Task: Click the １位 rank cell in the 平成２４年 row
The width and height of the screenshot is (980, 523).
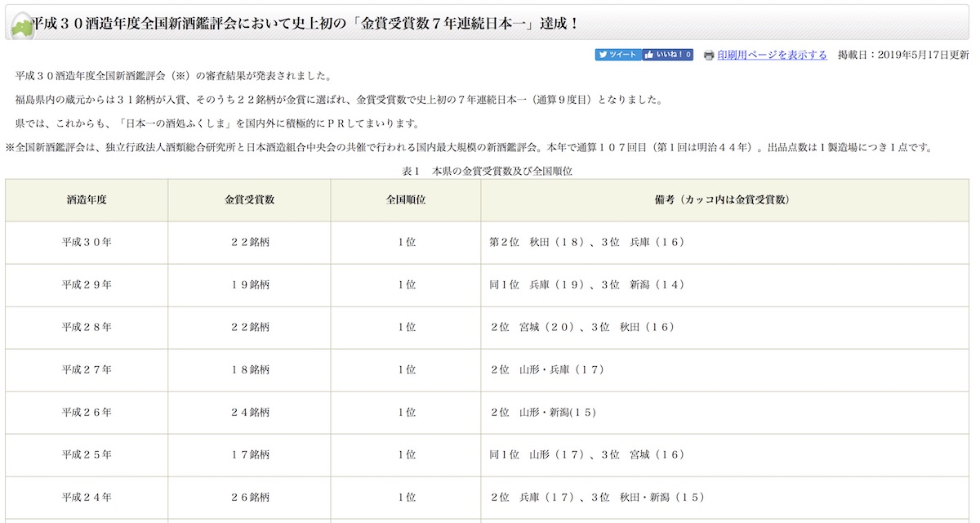Action: pos(406,498)
